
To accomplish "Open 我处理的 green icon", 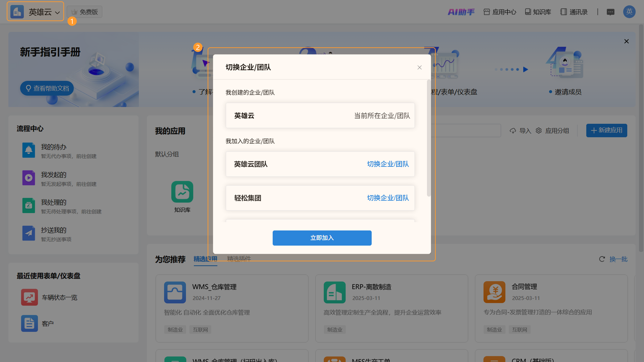I will point(29,205).
